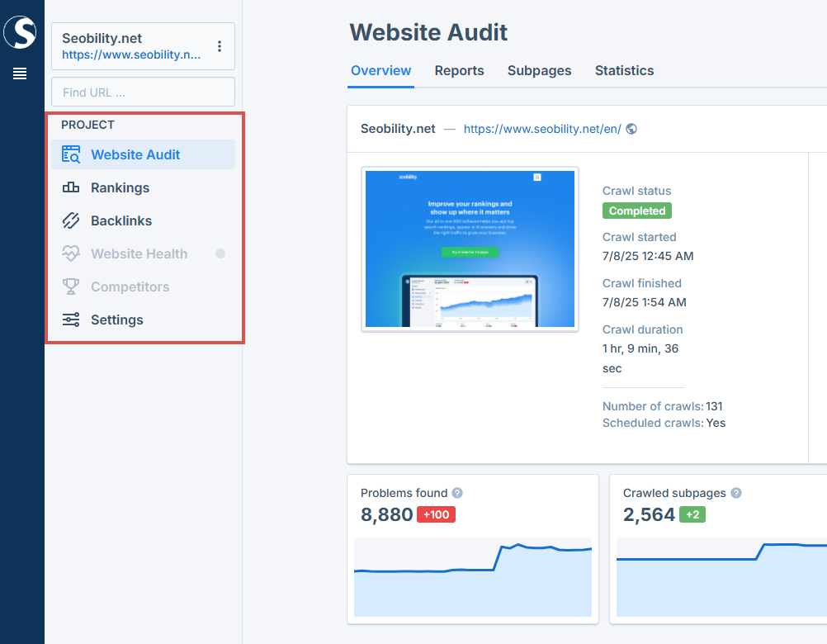Open the project three-dots options menu

(x=220, y=46)
